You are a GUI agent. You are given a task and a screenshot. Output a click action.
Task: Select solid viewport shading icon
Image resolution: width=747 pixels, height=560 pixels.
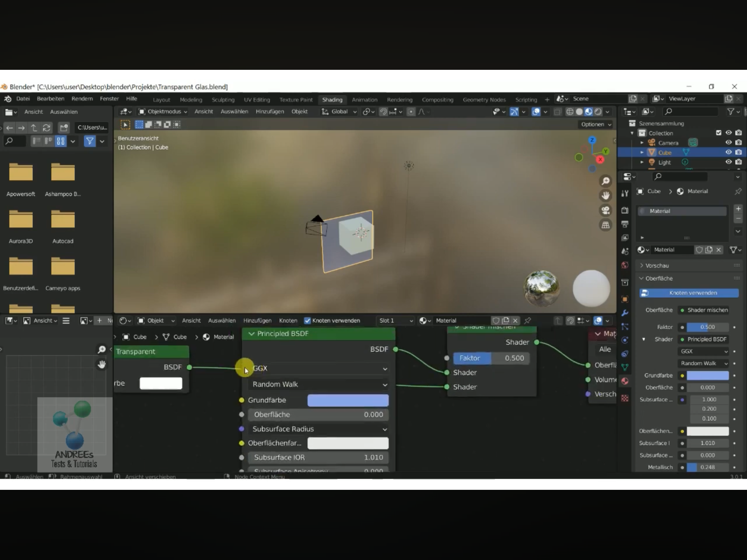coord(579,112)
